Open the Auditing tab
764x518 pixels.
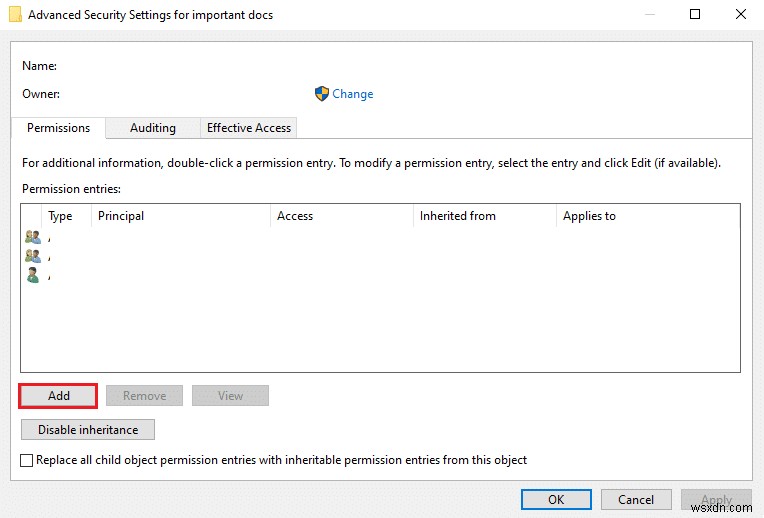152,128
